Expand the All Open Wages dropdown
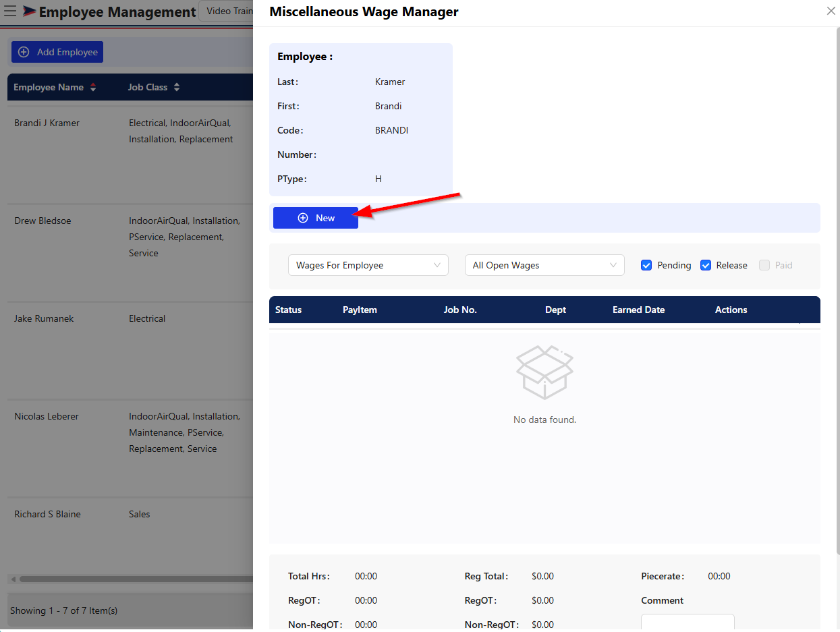Viewport: 840px width, 632px height. click(x=544, y=265)
